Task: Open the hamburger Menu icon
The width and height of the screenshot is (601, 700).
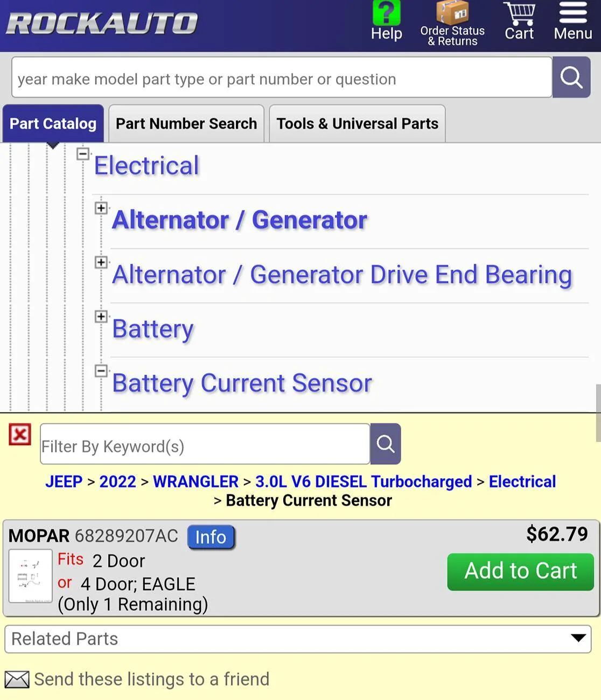Action: point(573,13)
